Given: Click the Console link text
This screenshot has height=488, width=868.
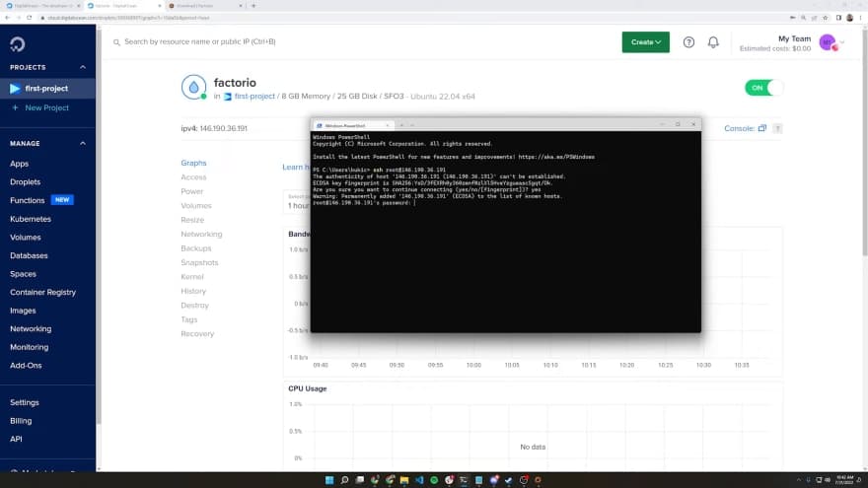Looking at the screenshot, I should click(x=739, y=128).
